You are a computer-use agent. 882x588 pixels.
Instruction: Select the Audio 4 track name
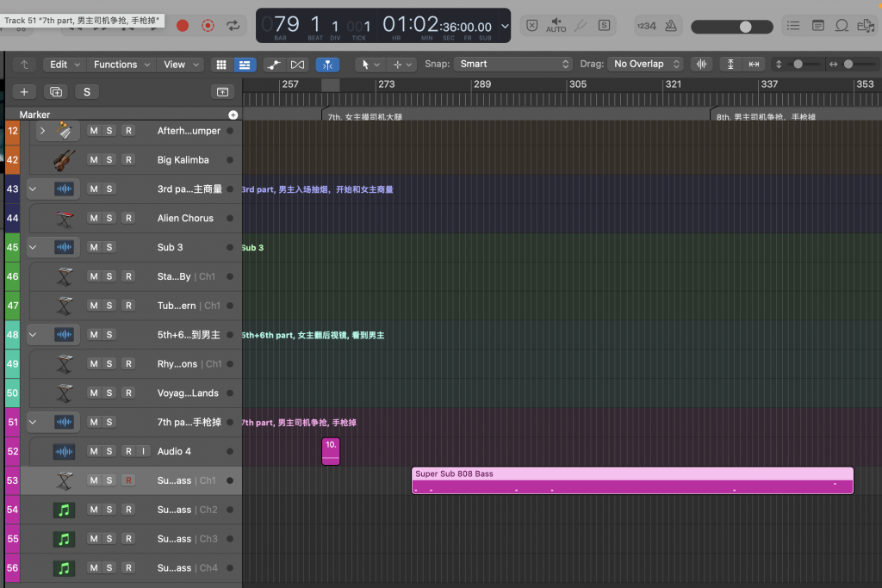click(x=174, y=451)
